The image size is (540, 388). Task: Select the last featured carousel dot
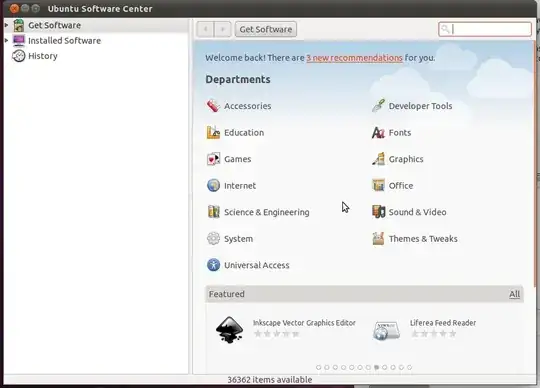pyautogui.click(x=409, y=367)
